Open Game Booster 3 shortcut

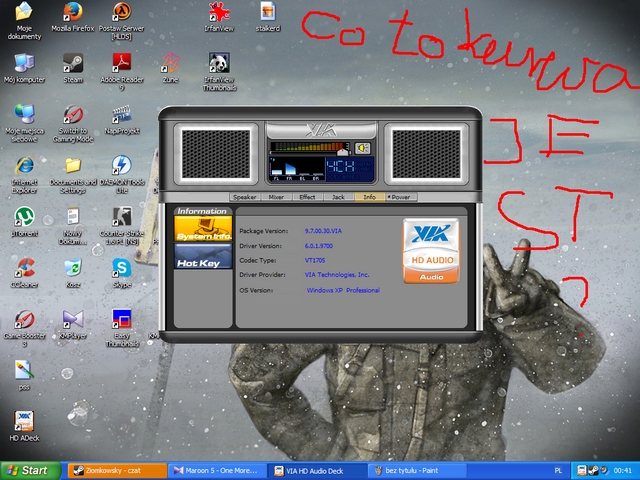click(24, 328)
